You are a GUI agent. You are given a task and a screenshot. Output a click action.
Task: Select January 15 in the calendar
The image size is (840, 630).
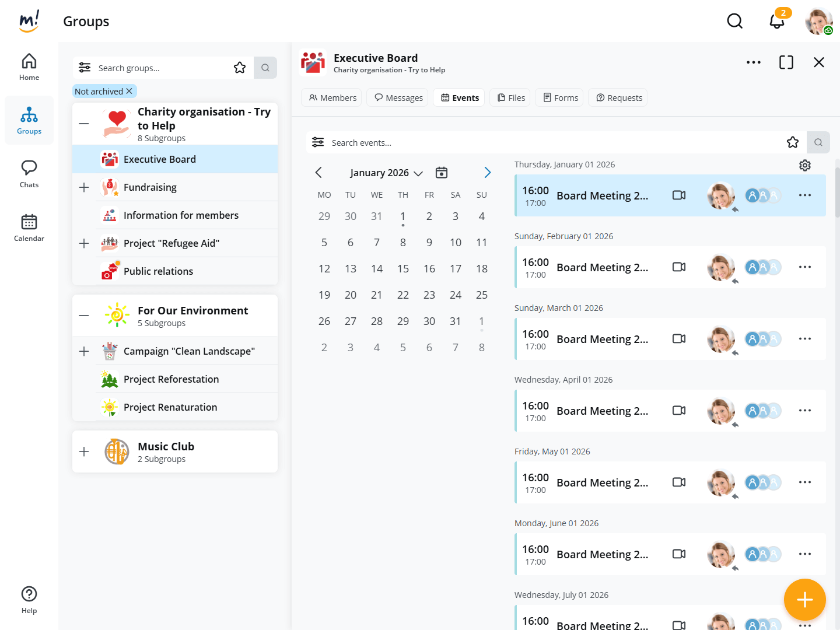click(x=403, y=269)
